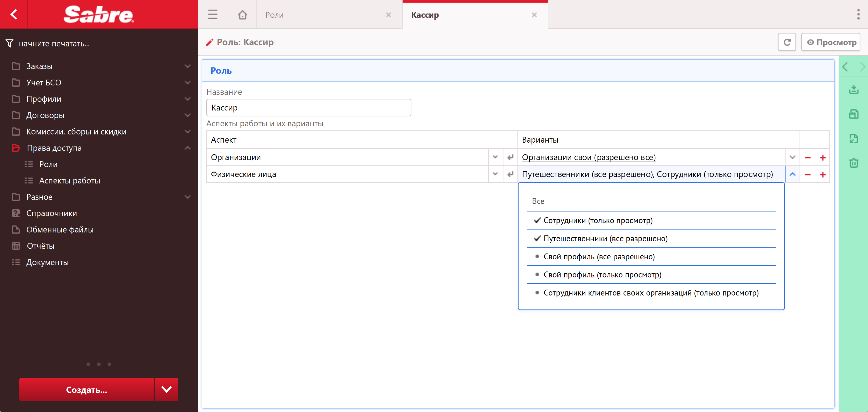The height and width of the screenshot is (412, 868).
Task: Remove the Физические лица row with minus
Action: click(x=807, y=174)
